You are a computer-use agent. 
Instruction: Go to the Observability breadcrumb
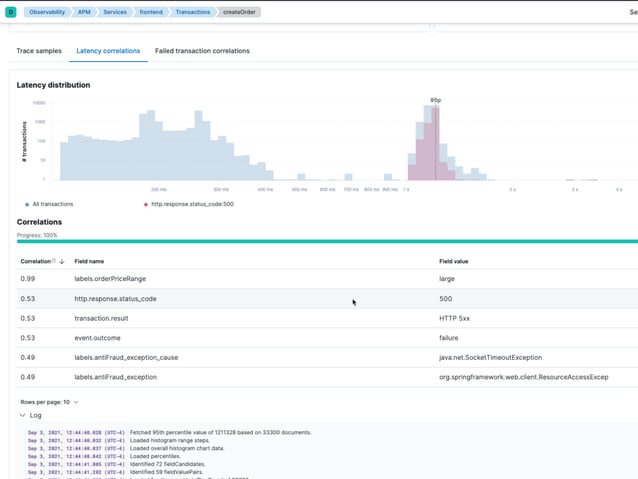point(47,12)
